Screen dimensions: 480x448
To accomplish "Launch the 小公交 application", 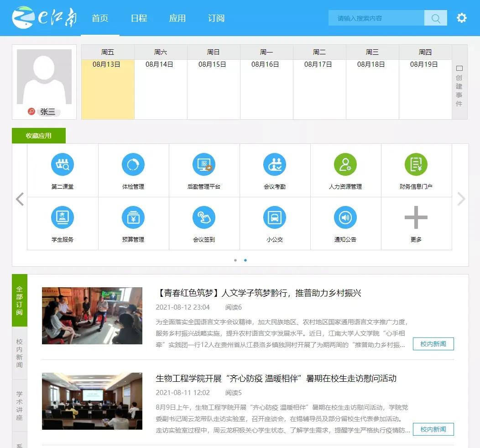I will 275,223.
